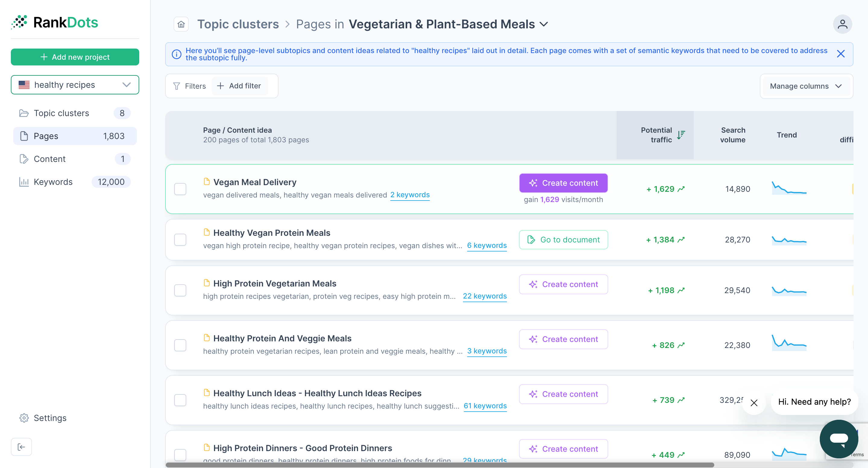
Task: Click the Add new project button
Action: pyautogui.click(x=75, y=57)
